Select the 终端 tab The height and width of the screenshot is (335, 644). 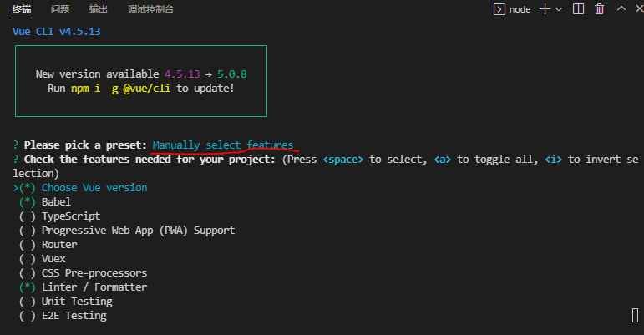point(23,9)
